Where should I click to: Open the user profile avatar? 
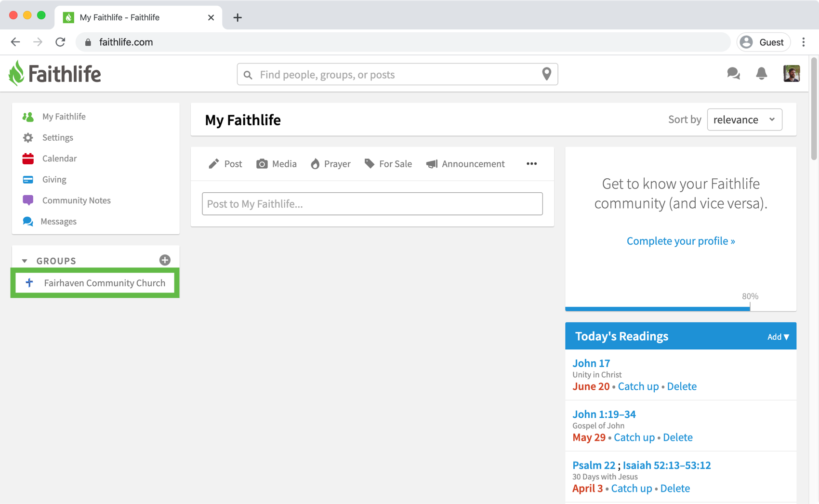point(792,74)
